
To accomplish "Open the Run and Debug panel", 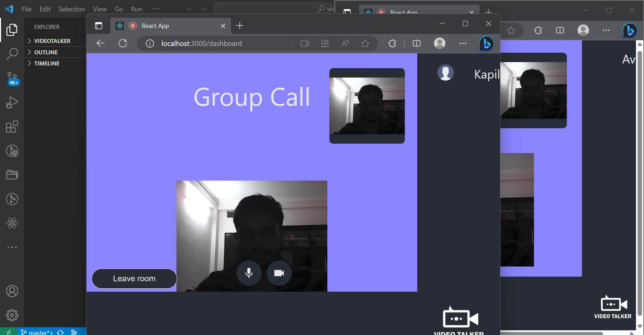I will pyautogui.click(x=12, y=102).
